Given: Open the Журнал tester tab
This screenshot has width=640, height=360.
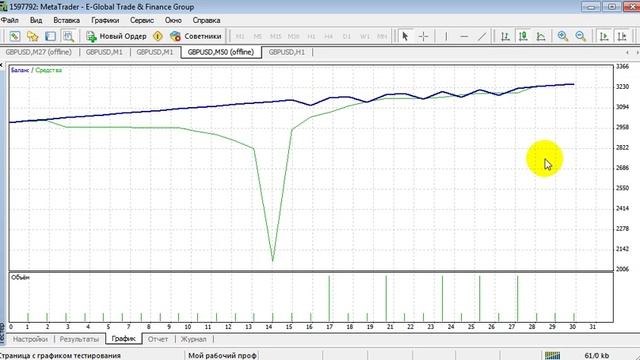Looking at the screenshot, I should 193,339.
